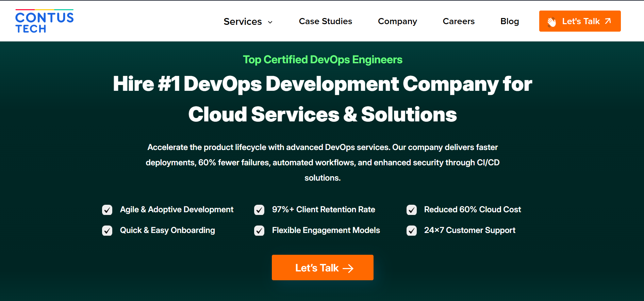Click checkmark beside 97%+ Client Retention Rate
This screenshot has width=644, height=301.
259,210
